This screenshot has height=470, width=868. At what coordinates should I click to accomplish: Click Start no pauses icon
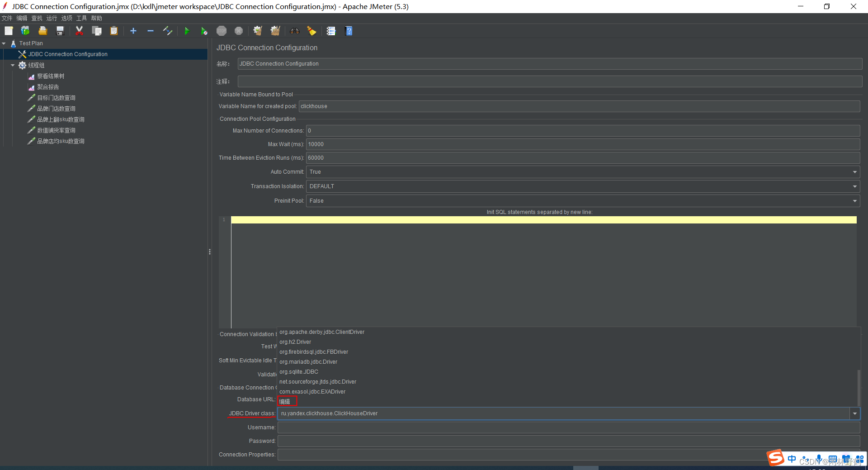point(204,31)
